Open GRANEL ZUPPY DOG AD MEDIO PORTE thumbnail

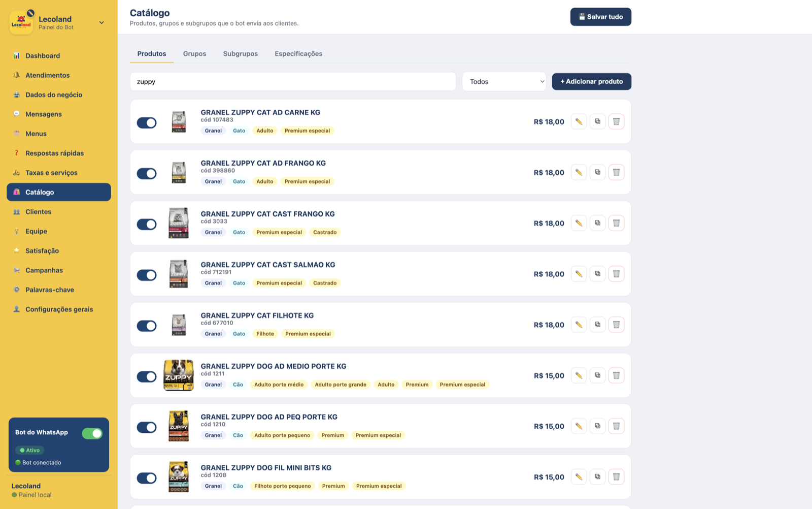(x=179, y=375)
